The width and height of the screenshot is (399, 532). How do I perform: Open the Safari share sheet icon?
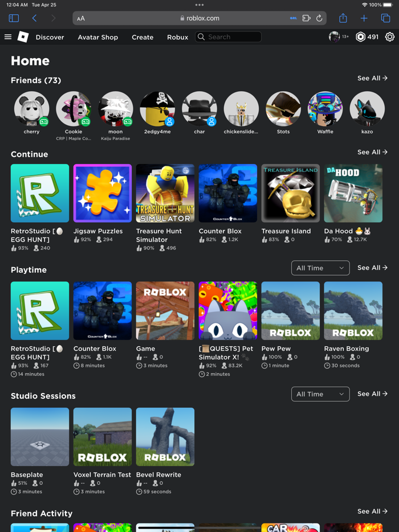point(343,18)
